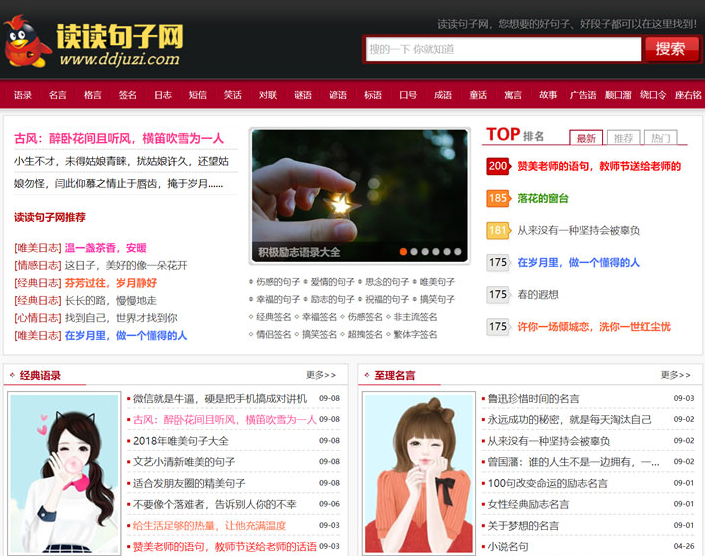Select the last carousel indicator dot
The height and width of the screenshot is (556, 705).
pos(458,252)
